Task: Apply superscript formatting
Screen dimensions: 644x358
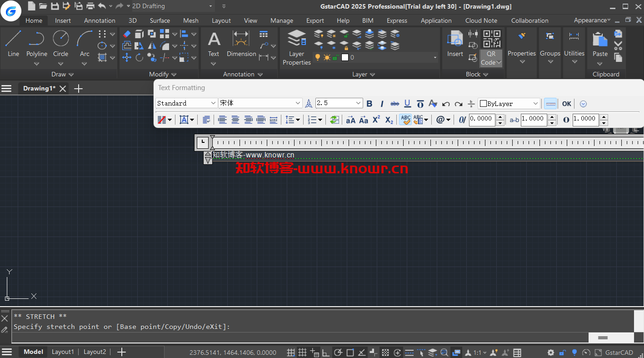Action: (x=376, y=120)
